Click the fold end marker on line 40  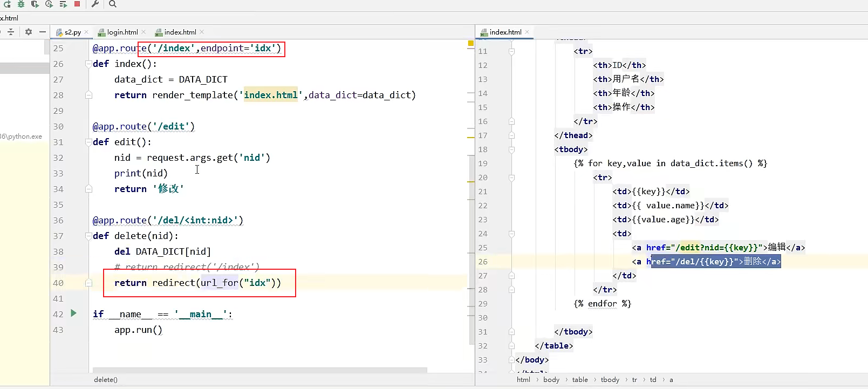coord(88,283)
